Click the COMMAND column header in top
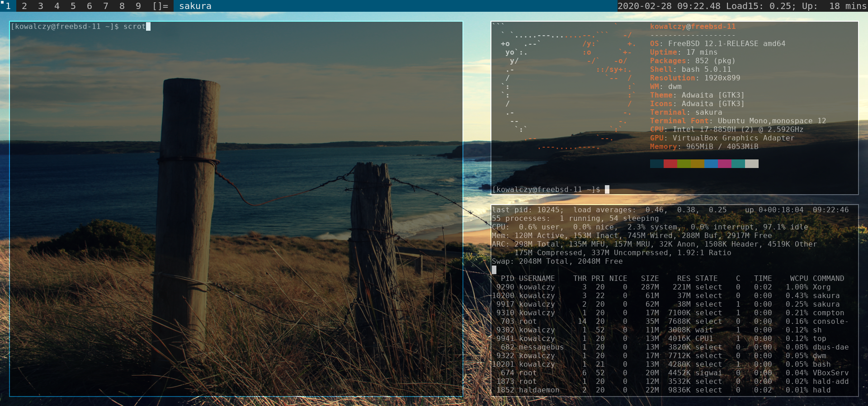 (828, 278)
